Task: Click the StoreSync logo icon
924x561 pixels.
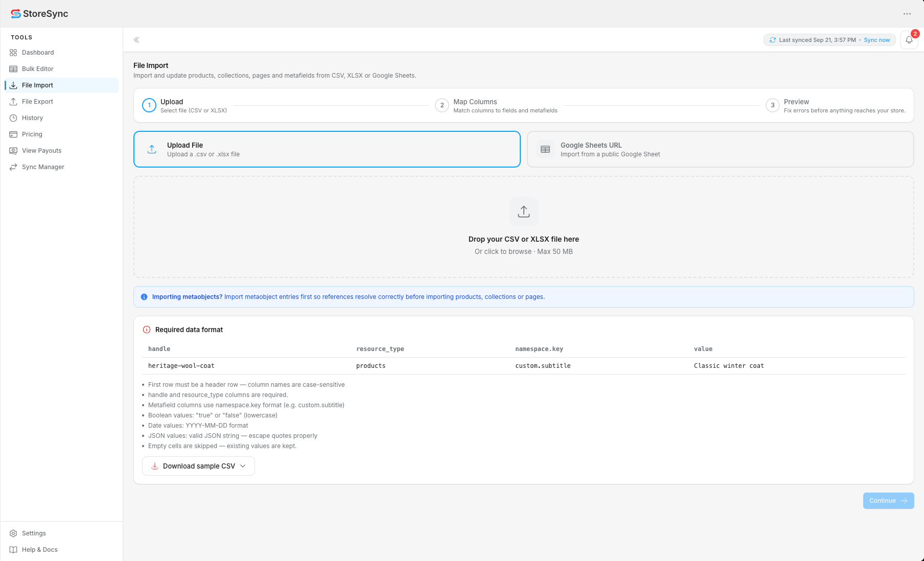Action: tap(16, 14)
